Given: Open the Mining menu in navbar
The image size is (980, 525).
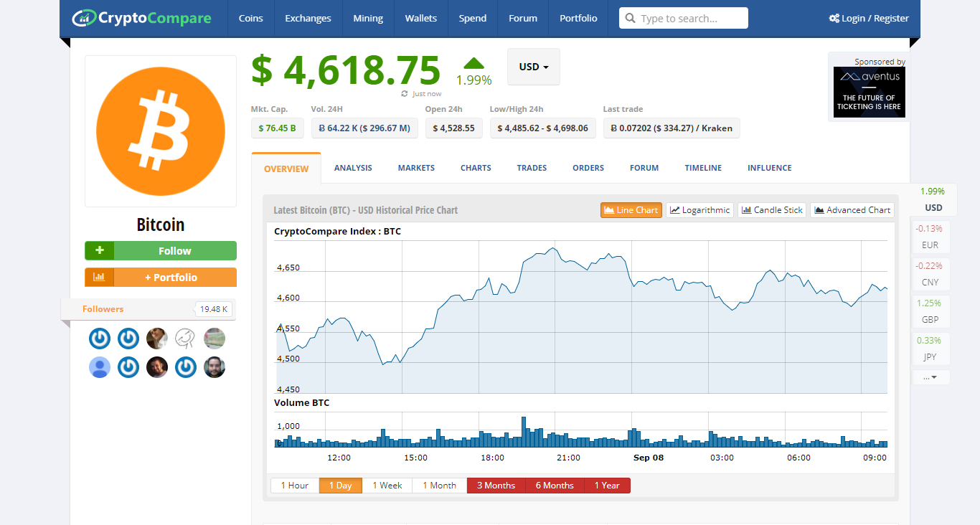Looking at the screenshot, I should point(368,19).
